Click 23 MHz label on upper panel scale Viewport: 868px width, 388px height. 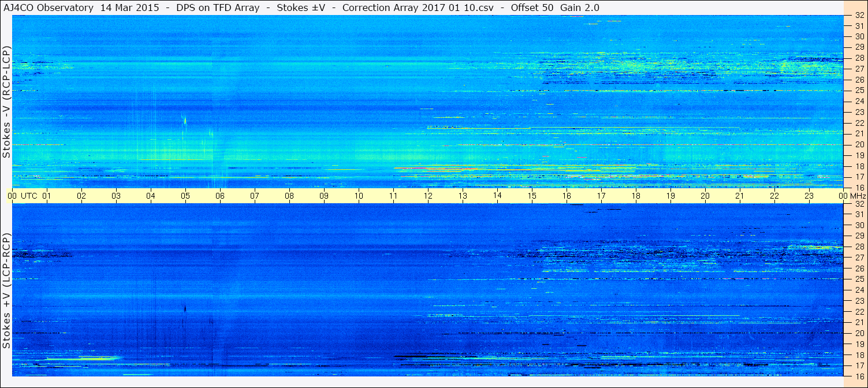[x=859, y=112]
